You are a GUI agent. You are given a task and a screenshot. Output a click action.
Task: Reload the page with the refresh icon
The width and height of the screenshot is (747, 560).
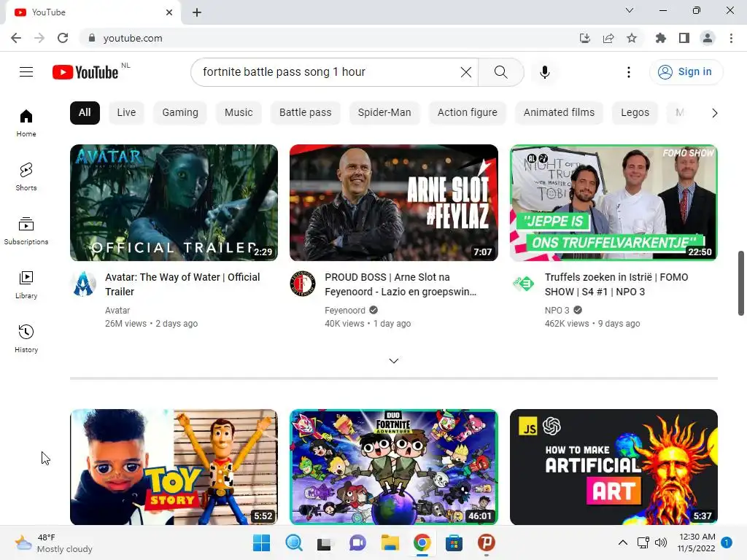[63, 38]
